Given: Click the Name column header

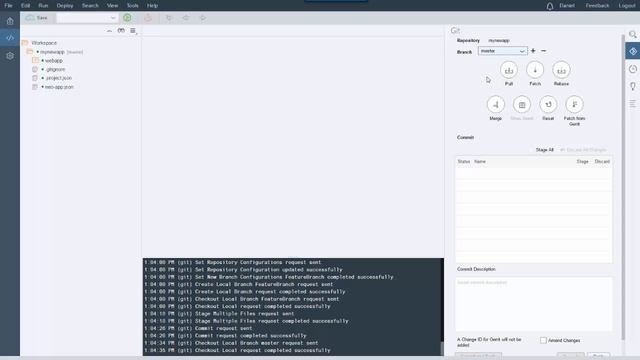Looking at the screenshot, I should tap(480, 162).
